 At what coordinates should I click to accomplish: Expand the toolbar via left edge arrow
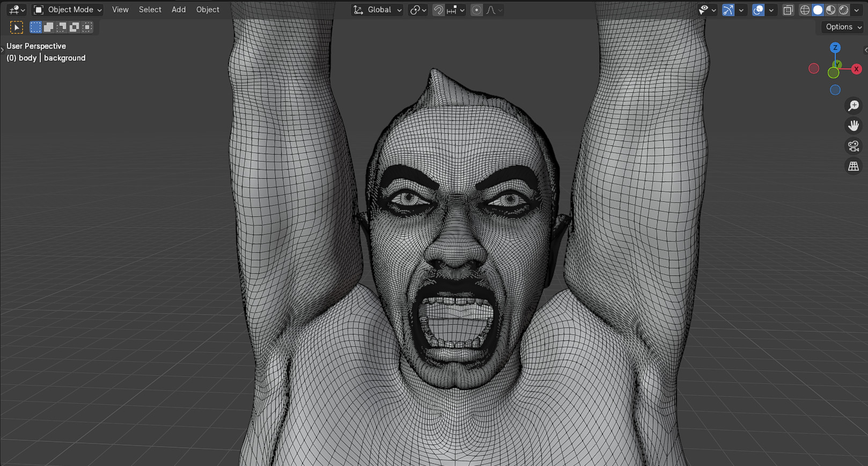[2, 50]
